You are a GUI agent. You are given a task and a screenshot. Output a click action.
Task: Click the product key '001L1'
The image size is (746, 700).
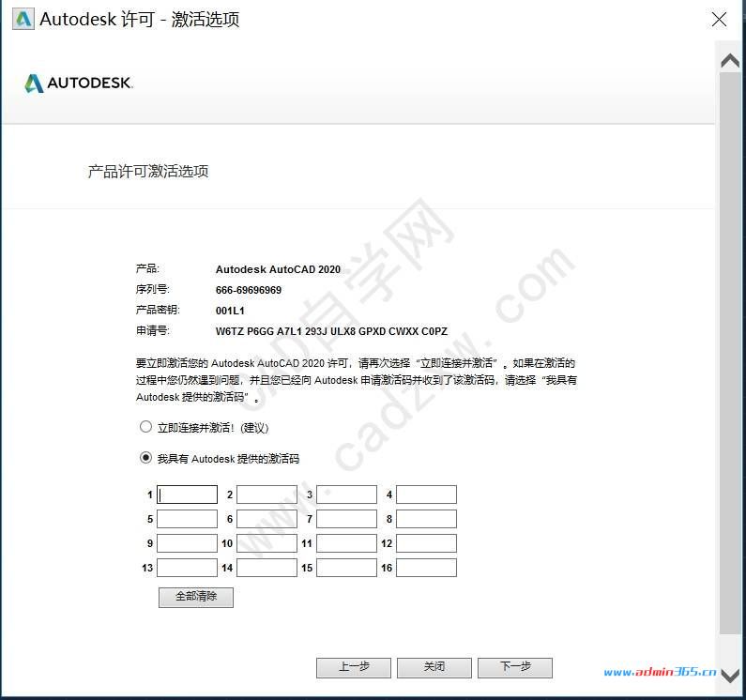[x=230, y=311]
